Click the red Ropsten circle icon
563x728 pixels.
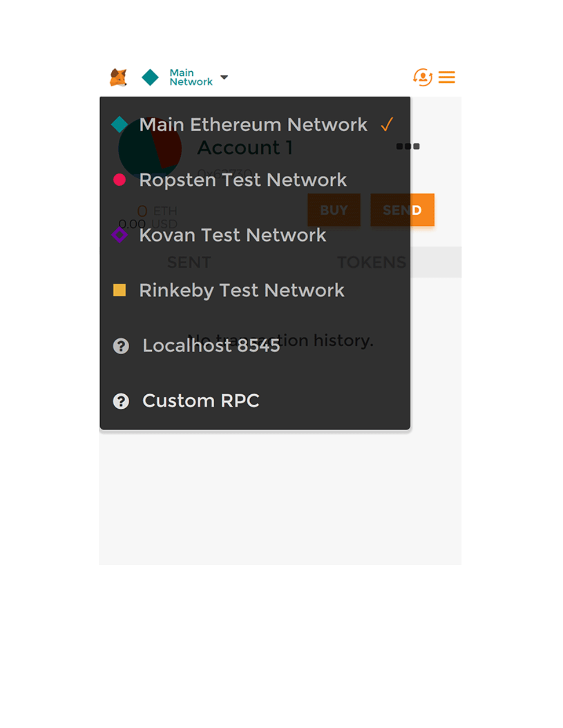pyautogui.click(x=120, y=180)
